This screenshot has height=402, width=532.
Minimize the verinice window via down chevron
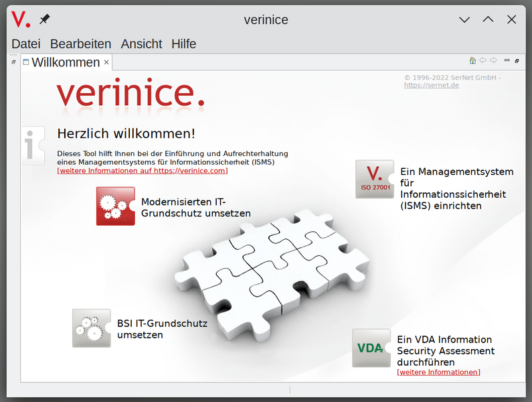pyautogui.click(x=464, y=19)
